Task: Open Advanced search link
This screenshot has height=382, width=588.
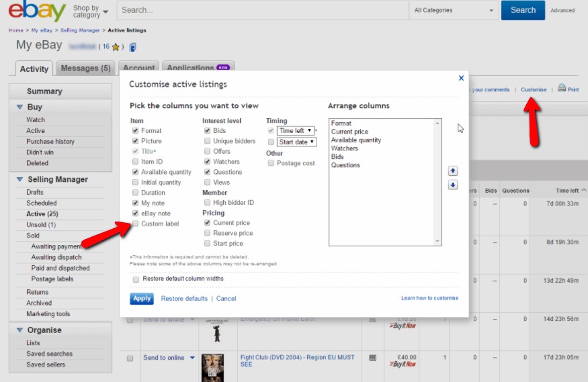Action: (562, 11)
